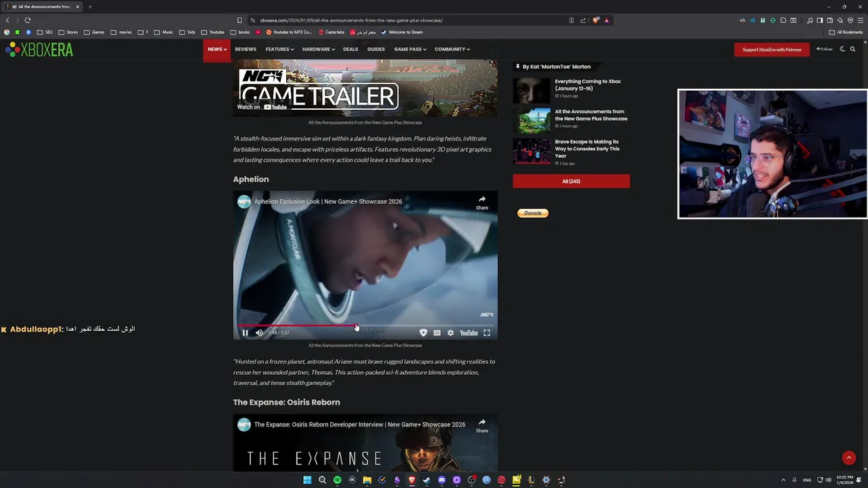Viewport: 868px width, 488px height.
Task: Expand the Hardware dropdown menu
Action: [x=318, y=49]
